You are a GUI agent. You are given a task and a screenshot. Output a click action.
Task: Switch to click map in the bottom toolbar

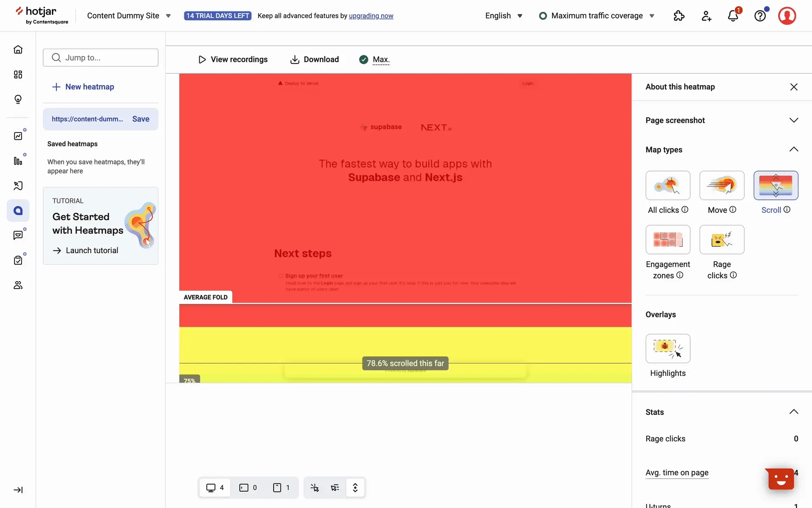coord(315,488)
